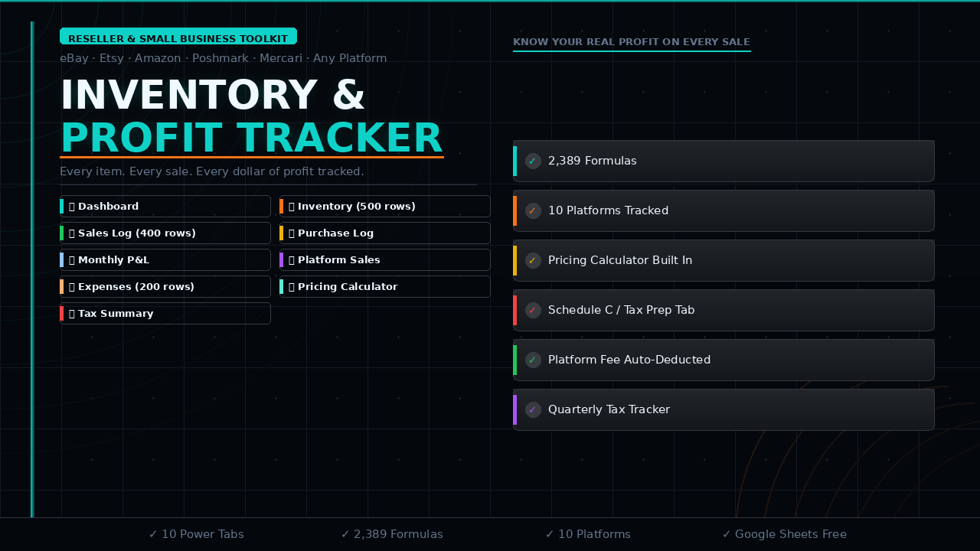This screenshot has height=551, width=980.
Task: Click the check icon beside Quarterly Tax Tracker
Action: 533,409
